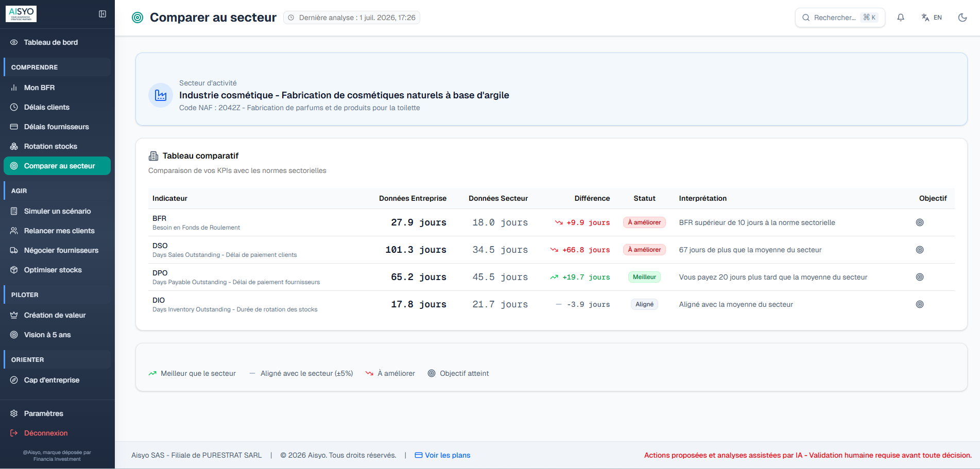Screen dimensions: 980x469
Task: Sign out via Déconnexion
Action: coord(45,433)
